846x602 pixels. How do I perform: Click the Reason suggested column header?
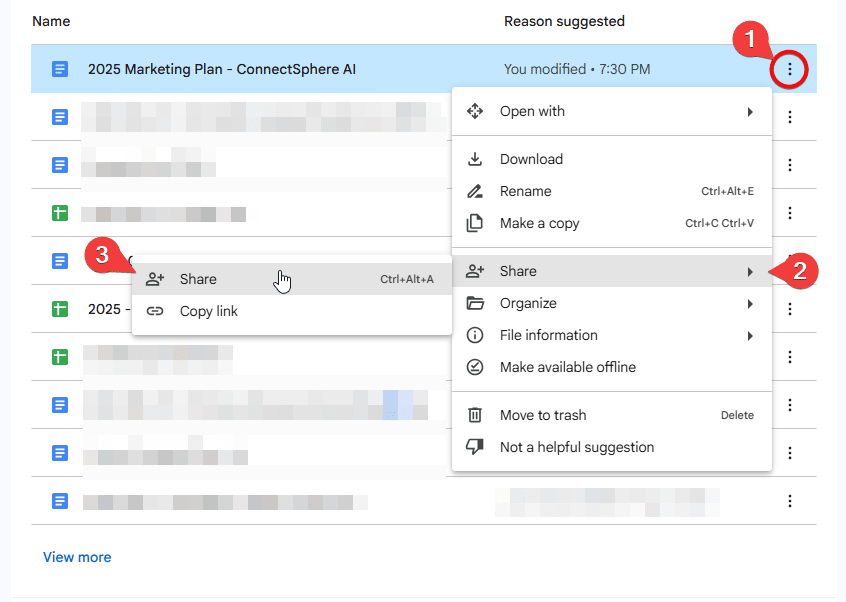564,21
